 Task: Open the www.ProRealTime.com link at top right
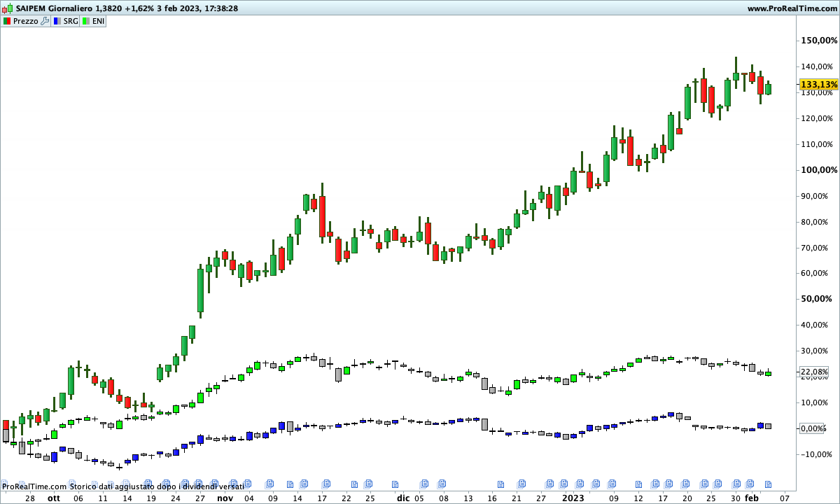792,8
